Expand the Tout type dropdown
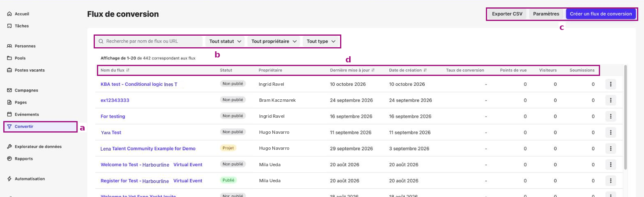644x197 pixels. click(x=321, y=41)
